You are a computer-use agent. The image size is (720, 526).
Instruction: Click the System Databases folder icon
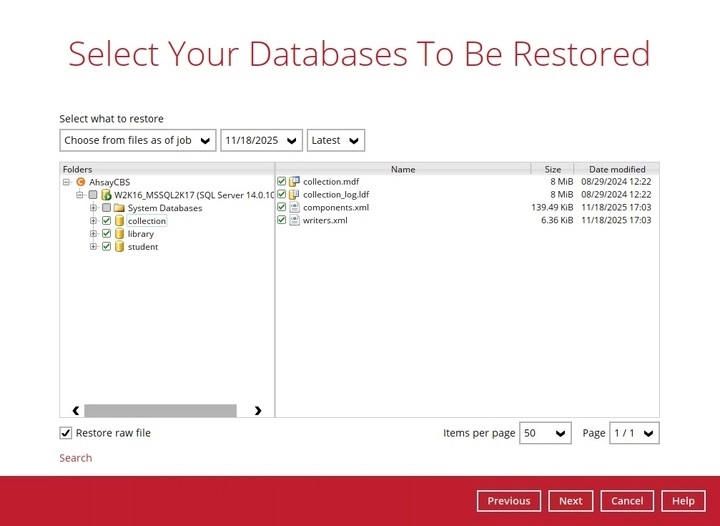[119, 208]
